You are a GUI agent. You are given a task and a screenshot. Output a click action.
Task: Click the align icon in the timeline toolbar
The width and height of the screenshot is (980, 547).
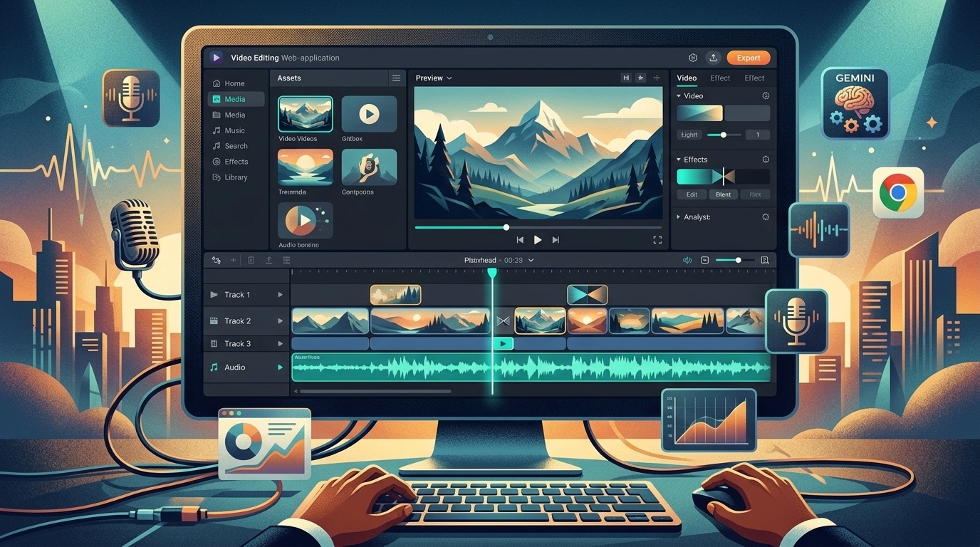pos(286,260)
